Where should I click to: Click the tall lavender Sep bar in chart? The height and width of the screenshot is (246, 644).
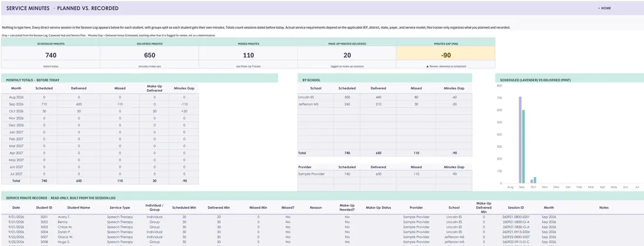pyautogui.click(x=520, y=140)
